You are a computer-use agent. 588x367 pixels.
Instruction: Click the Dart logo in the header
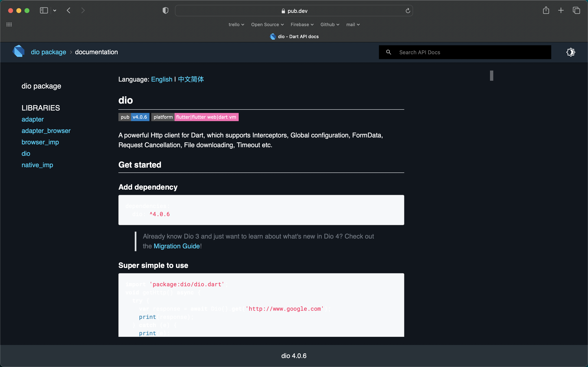coord(19,51)
